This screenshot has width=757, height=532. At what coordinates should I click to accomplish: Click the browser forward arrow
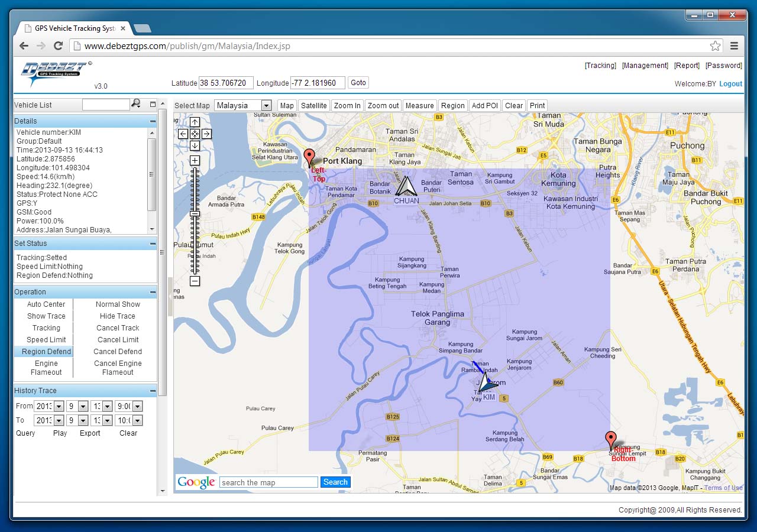pos(41,46)
